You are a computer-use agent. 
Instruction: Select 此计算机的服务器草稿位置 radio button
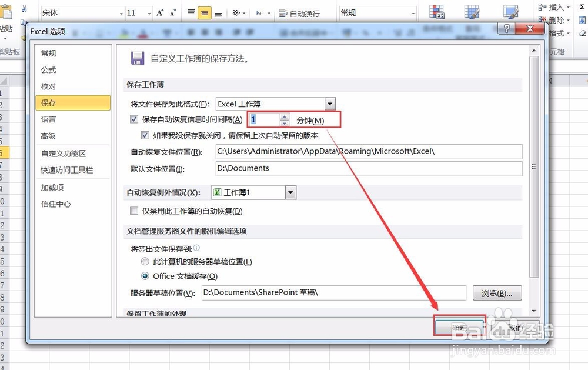point(145,261)
